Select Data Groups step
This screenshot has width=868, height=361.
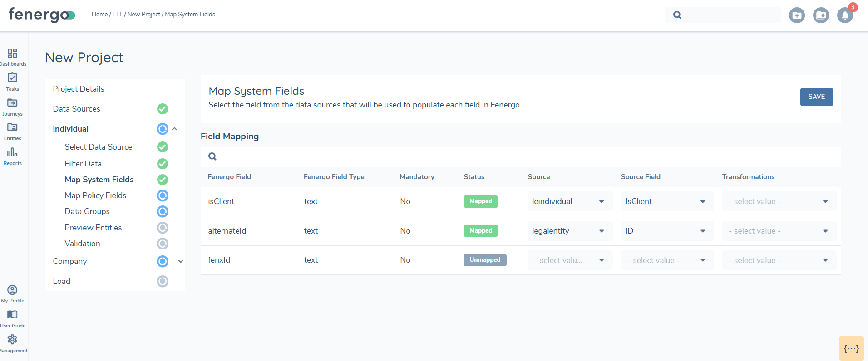pyautogui.click(x=87, y=211)
